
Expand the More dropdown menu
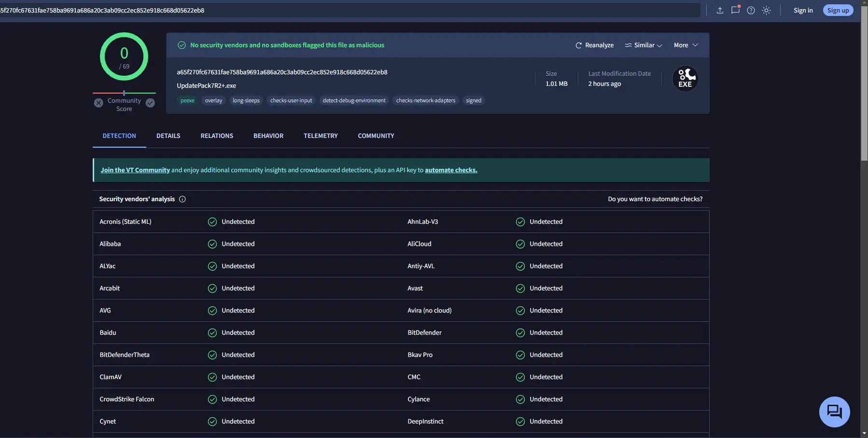[686, 45]
